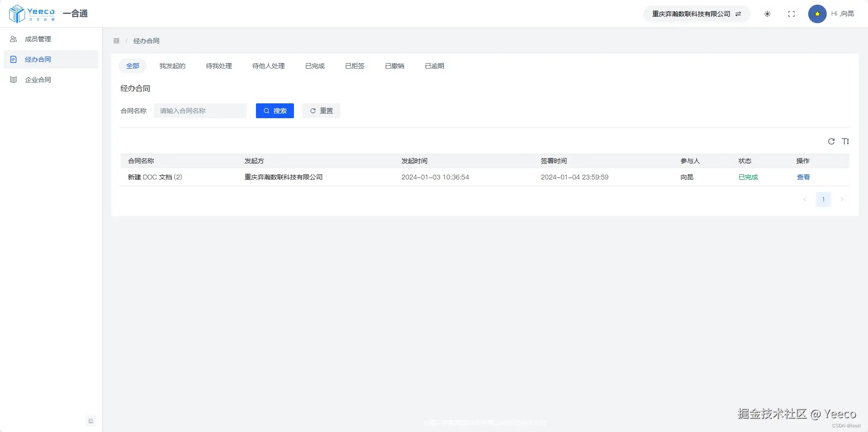Click the 2024-01-03 10:36:54 start time cell
The image size is (868, 432).
coord(435,177)
